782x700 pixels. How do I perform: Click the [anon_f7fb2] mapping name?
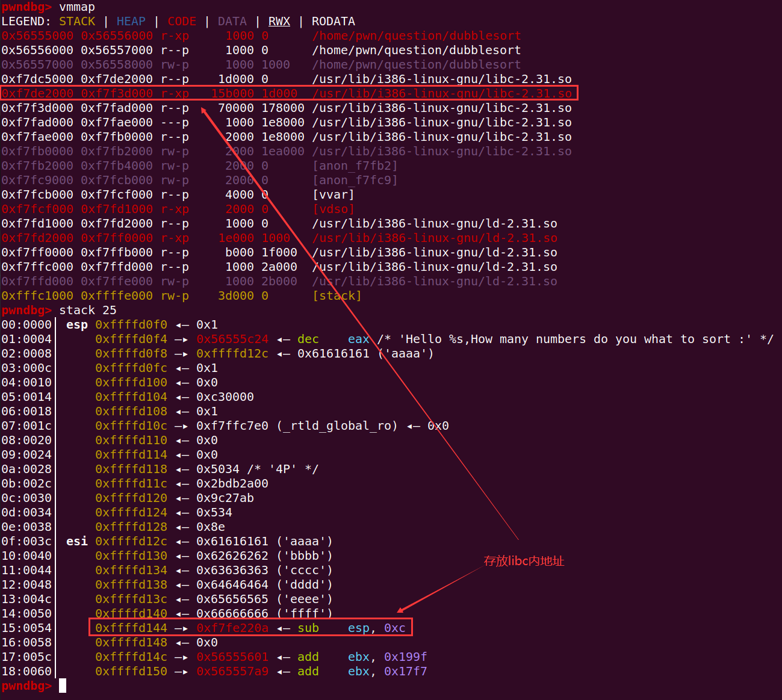355,166
